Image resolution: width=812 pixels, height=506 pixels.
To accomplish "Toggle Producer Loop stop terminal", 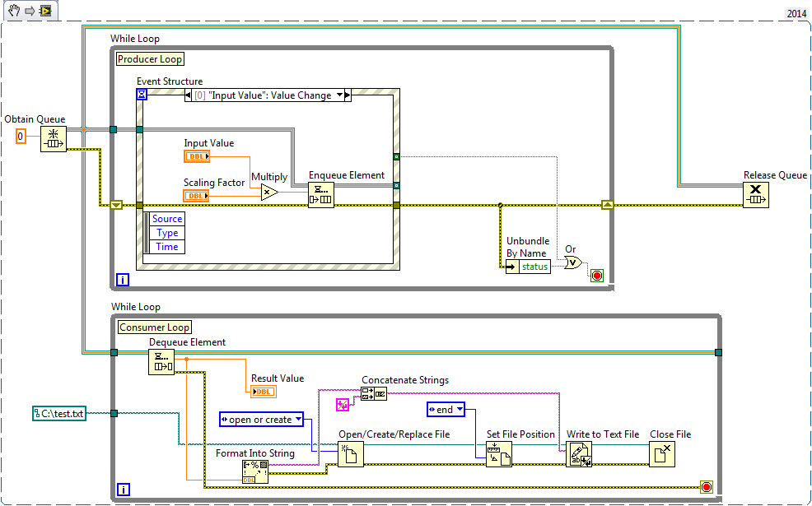I will coord(597,275).
